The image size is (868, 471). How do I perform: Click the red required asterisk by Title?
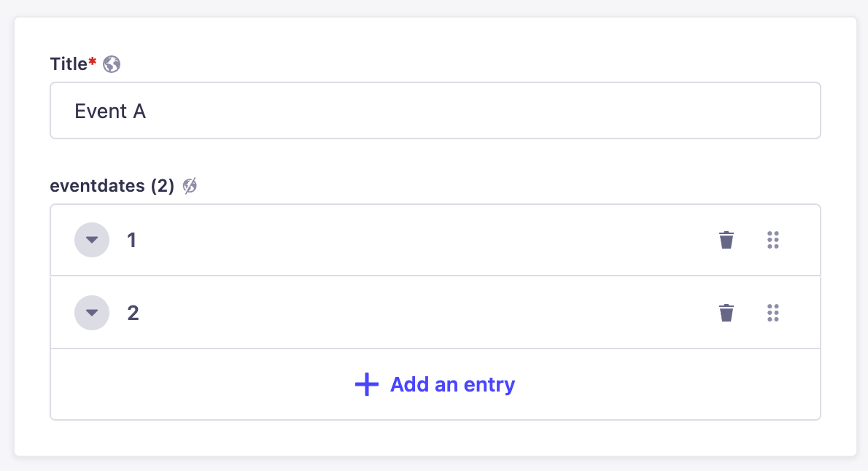pos(93,63)
